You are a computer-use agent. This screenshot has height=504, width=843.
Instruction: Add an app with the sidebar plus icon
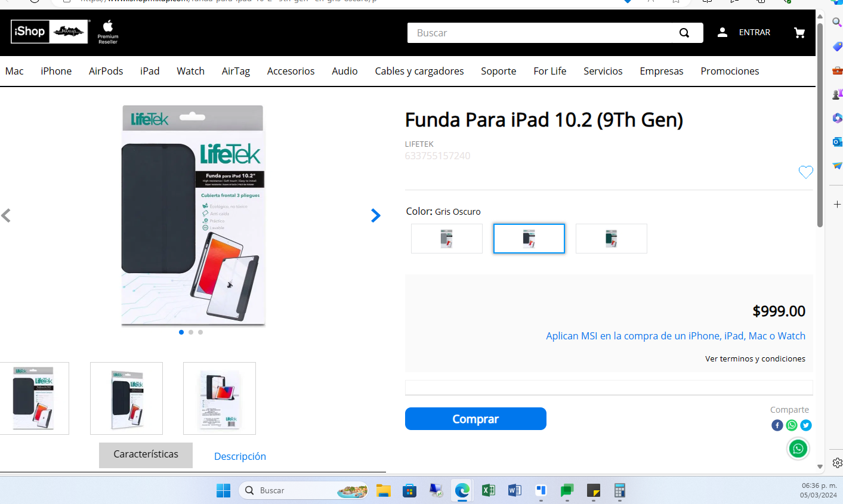837,204
